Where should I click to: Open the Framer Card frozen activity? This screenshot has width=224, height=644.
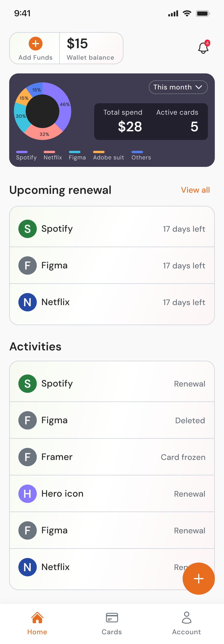click(112, 457)
